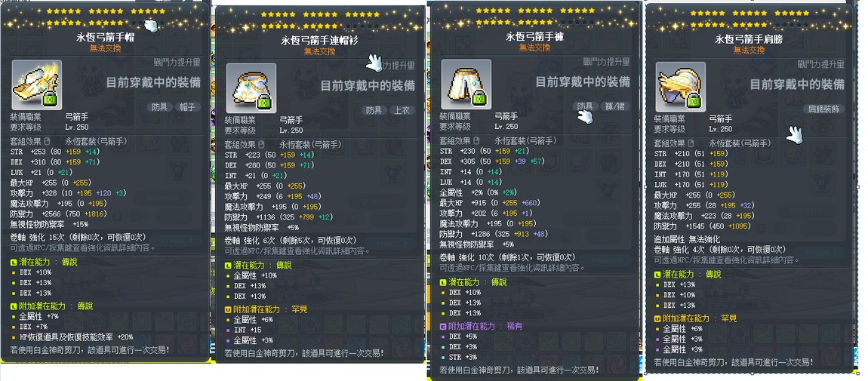Click the 永恆弓箭手連帽衫 item title
Screen dimensions: 868x381
pos(320,41)
